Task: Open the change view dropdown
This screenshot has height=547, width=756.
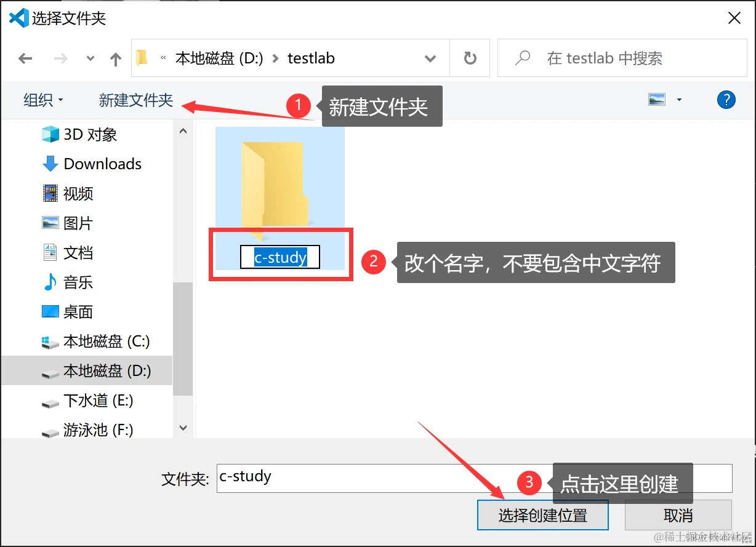Action: 680,99
